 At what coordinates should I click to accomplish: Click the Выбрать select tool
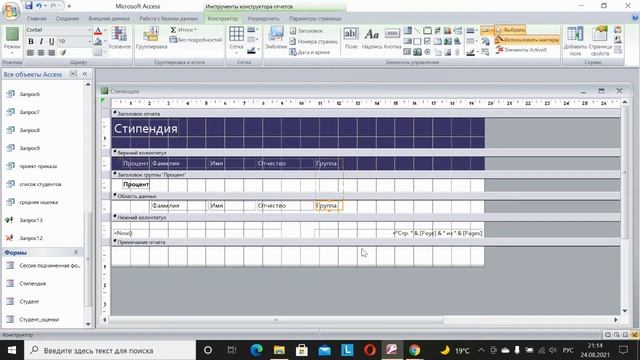(x=510, y=30)
